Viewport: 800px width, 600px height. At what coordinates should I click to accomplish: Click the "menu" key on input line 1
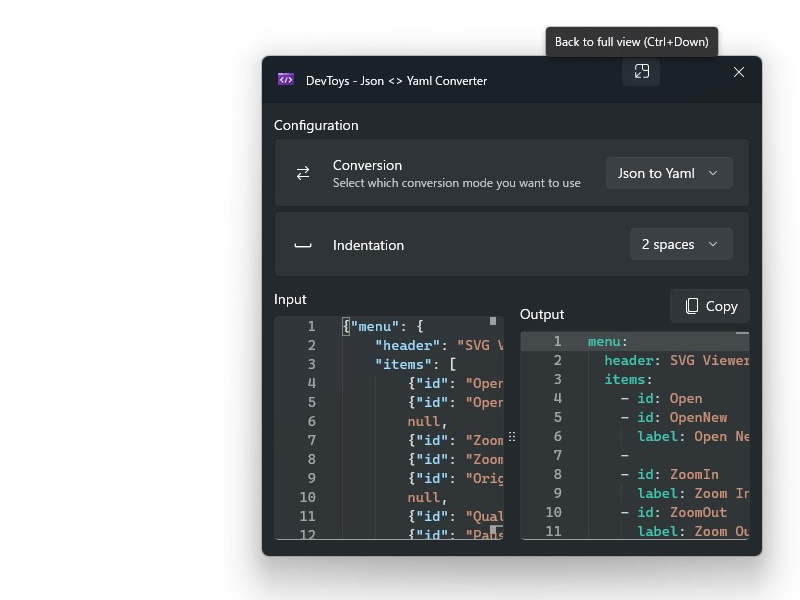click(374, 326)
